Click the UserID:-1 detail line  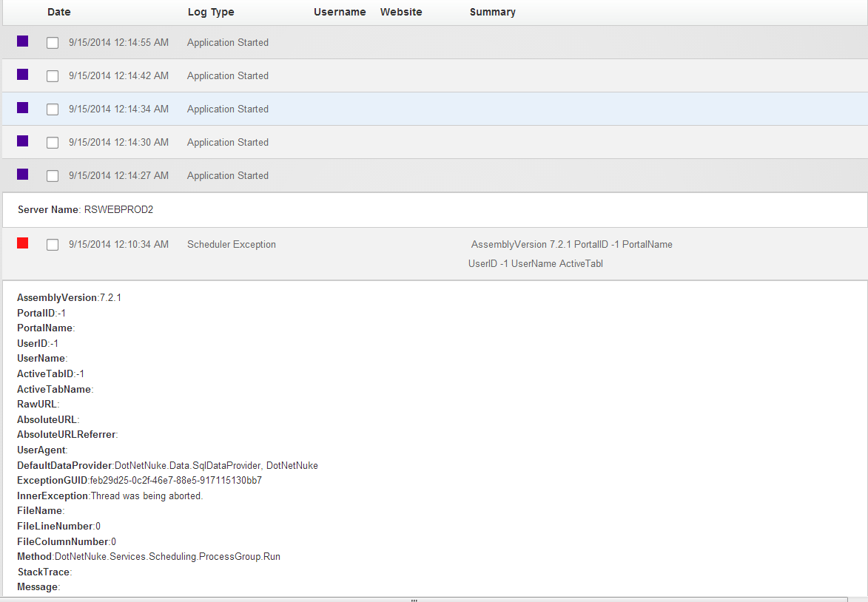38,344
